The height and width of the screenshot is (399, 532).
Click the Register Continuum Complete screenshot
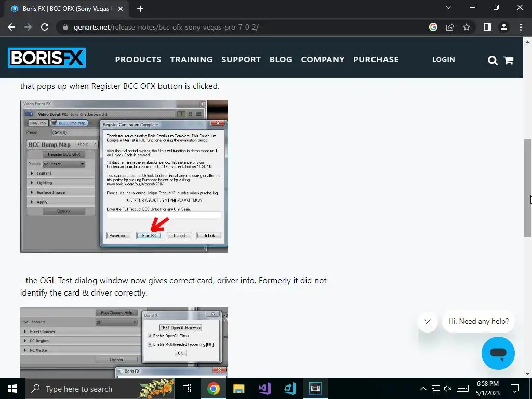click(x=124, y=177)
